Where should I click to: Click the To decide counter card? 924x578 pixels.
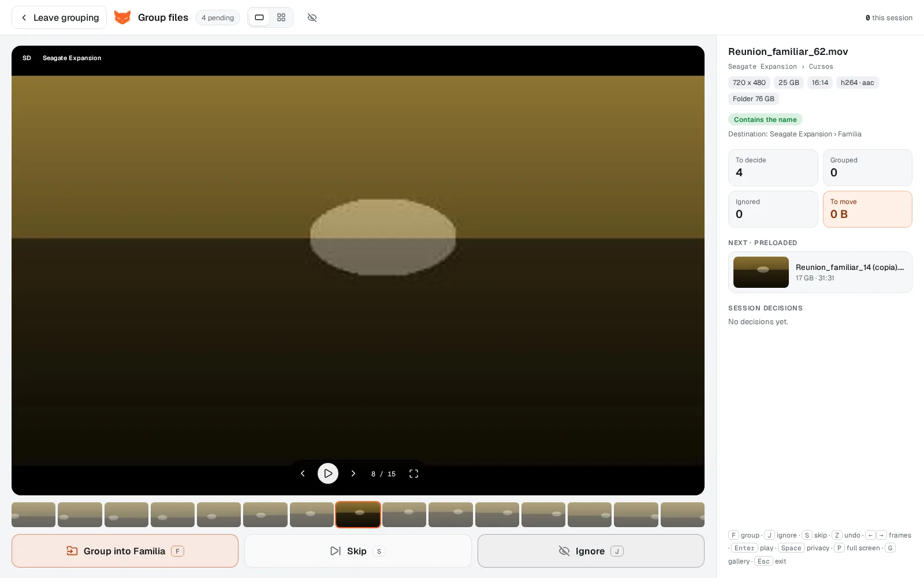773,168
